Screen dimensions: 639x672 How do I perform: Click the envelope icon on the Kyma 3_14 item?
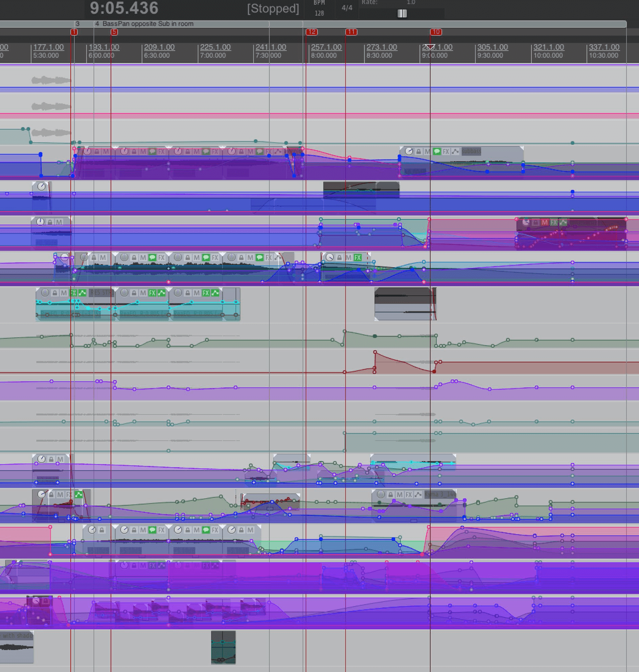[x=418, y=494]
